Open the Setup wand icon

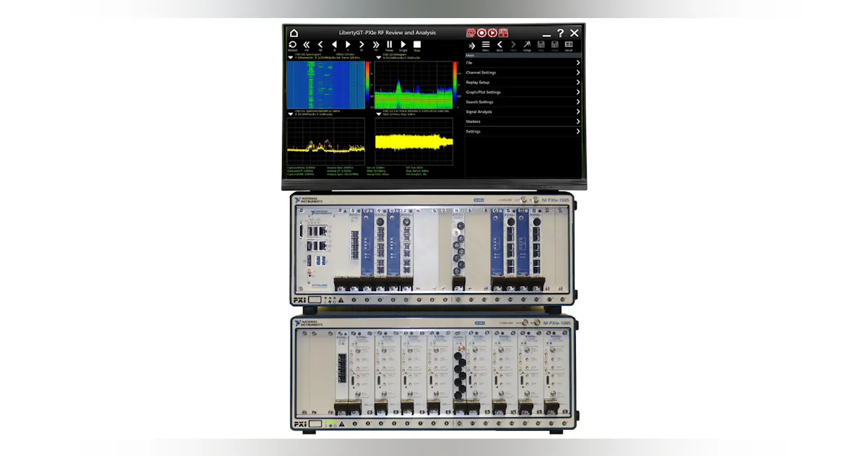point(527,45)
